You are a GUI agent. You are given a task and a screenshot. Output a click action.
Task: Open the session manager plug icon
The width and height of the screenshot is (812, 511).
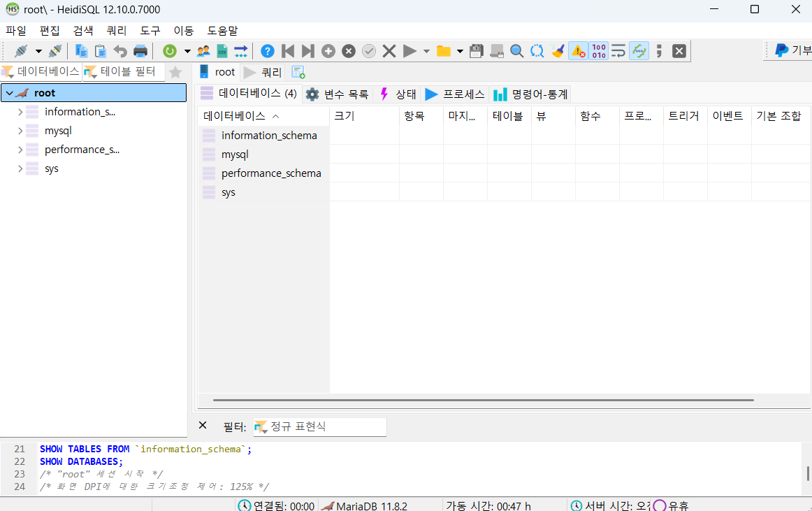coord(21,51)
